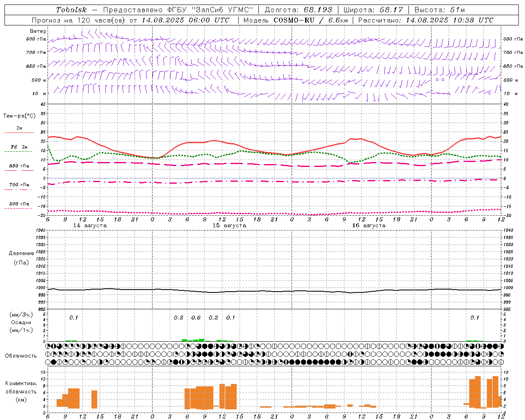Click "Прогноз на 120 часа(ов)" forecast header

(79, 20)
